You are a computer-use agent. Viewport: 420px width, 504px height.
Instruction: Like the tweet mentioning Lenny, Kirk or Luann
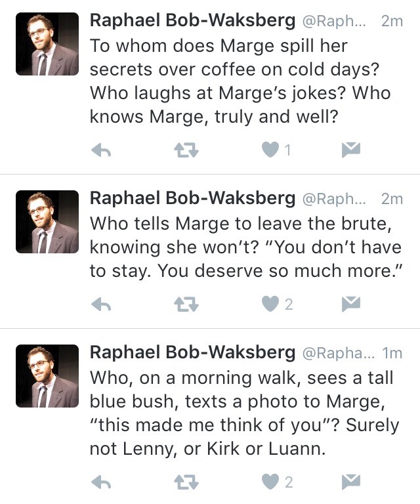point(270,483)
